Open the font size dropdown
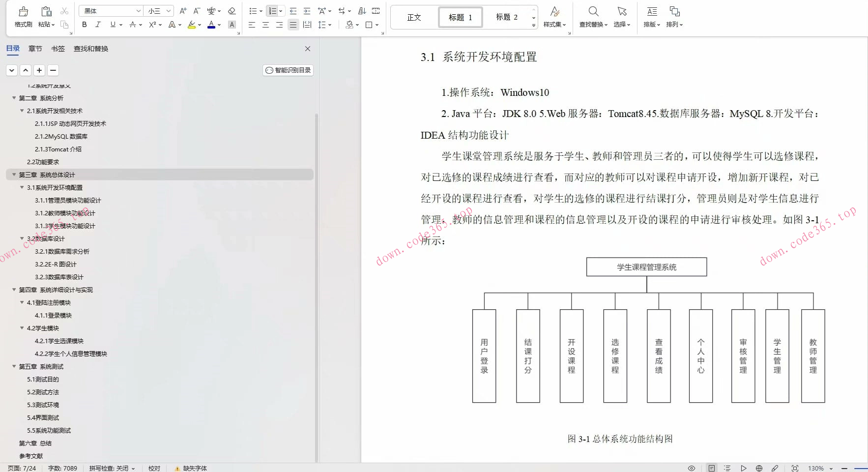This screenshot has width=868, height=472. (x=168, y=10)
